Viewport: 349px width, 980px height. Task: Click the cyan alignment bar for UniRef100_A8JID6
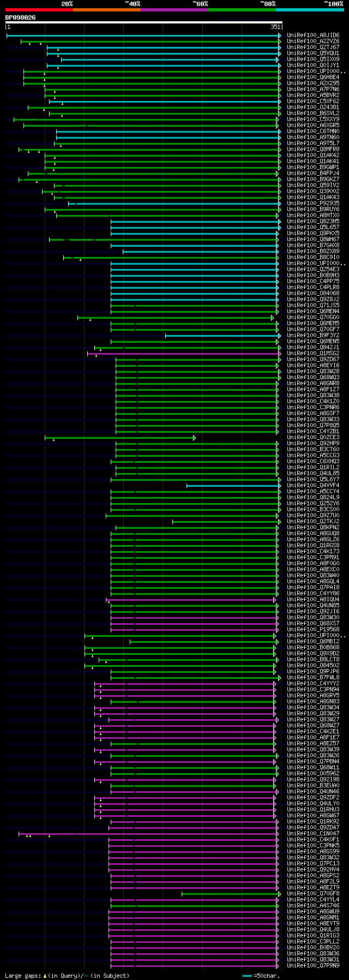point(143,35)
